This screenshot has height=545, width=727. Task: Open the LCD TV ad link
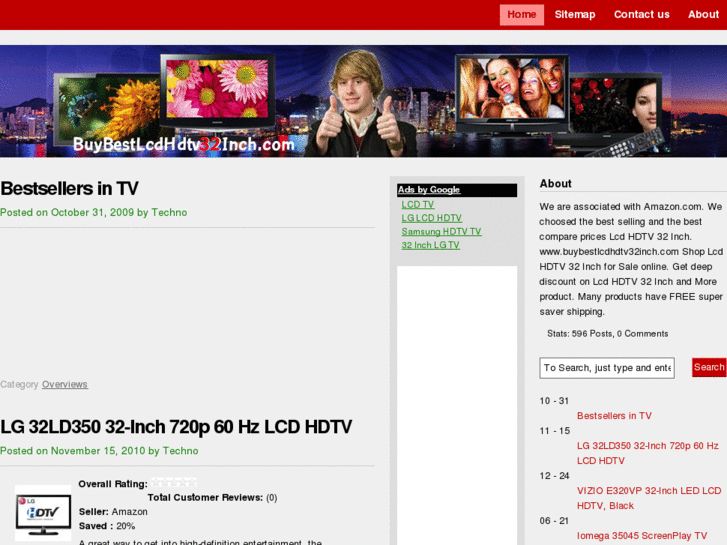(418, 205)
